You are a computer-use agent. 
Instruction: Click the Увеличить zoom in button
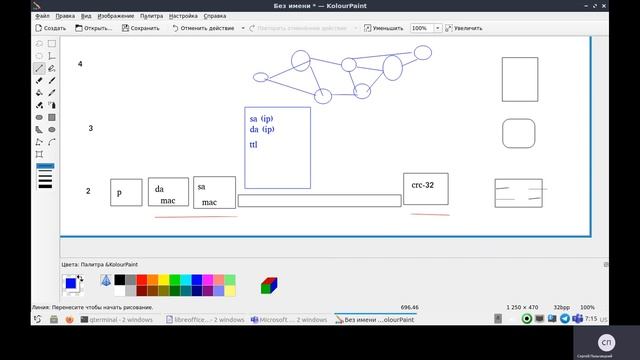[x=464, y=28]
